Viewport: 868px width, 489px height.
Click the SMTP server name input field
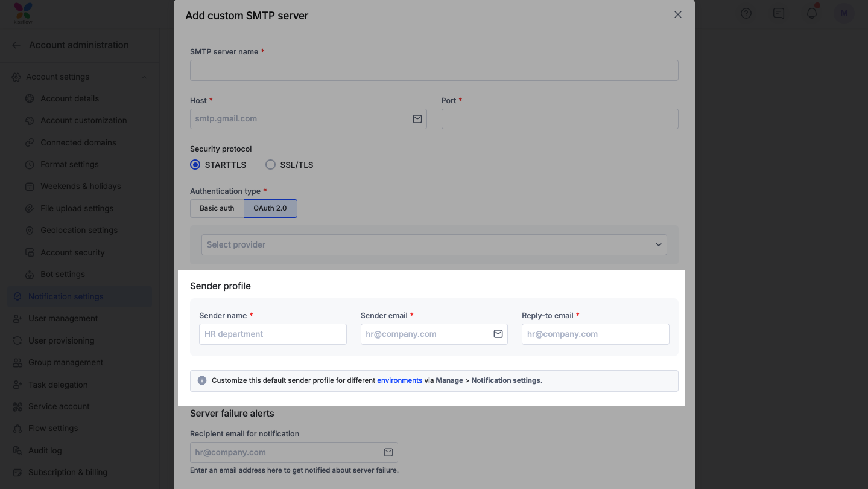tap(434, 70)
